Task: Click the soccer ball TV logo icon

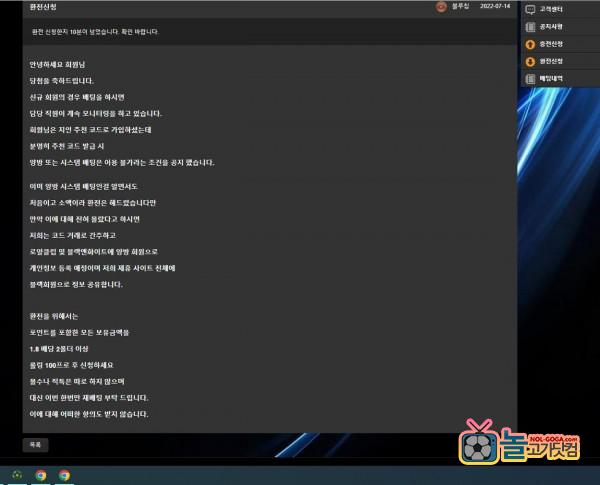Action: click(x=480, y=446)
